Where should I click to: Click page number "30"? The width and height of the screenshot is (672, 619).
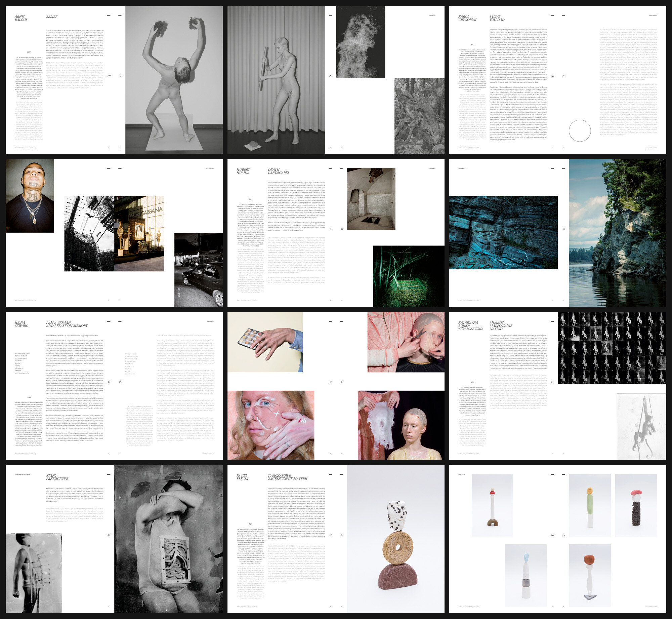pyautogui.click(x=331, y=229)
